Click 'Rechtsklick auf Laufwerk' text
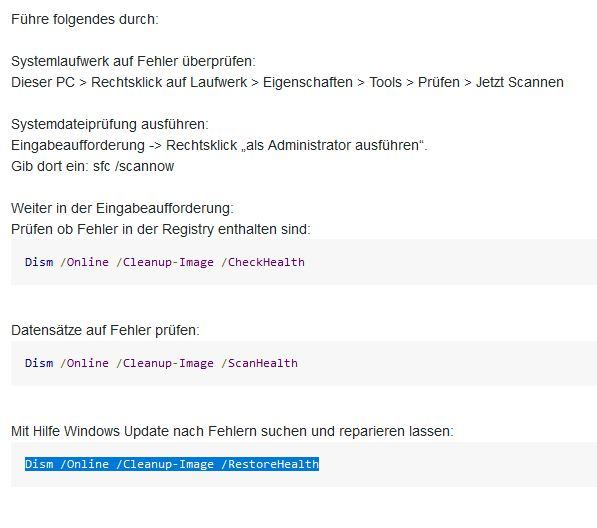 (x=169, y=83)
